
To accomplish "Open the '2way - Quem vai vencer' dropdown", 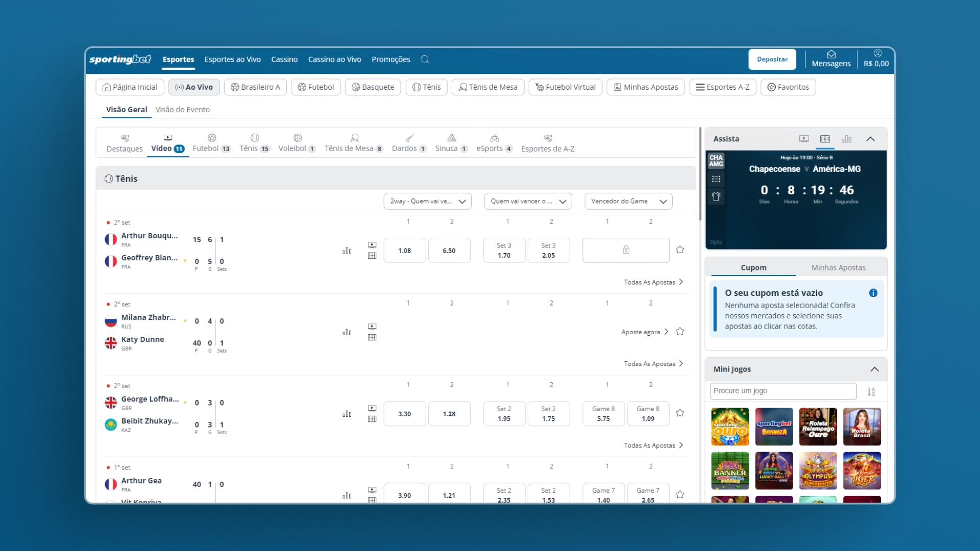I will click(x=427, y=201).
